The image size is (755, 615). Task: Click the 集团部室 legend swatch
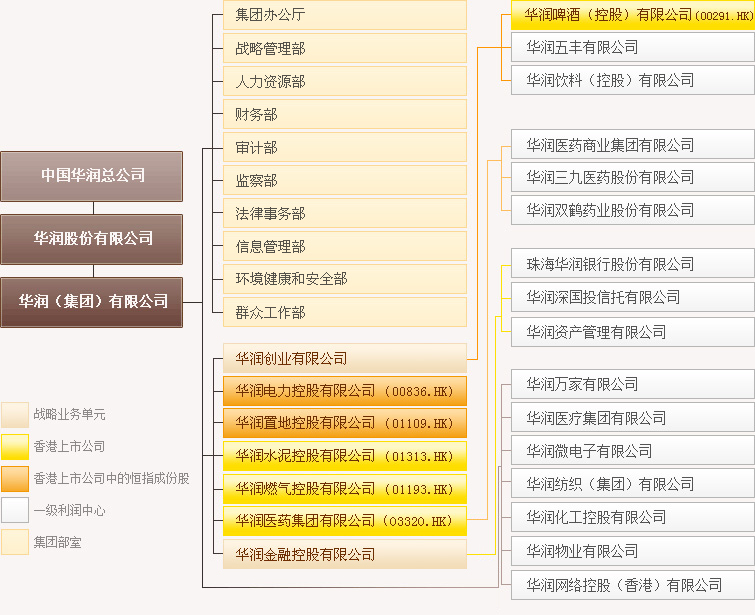coord(15,542)
